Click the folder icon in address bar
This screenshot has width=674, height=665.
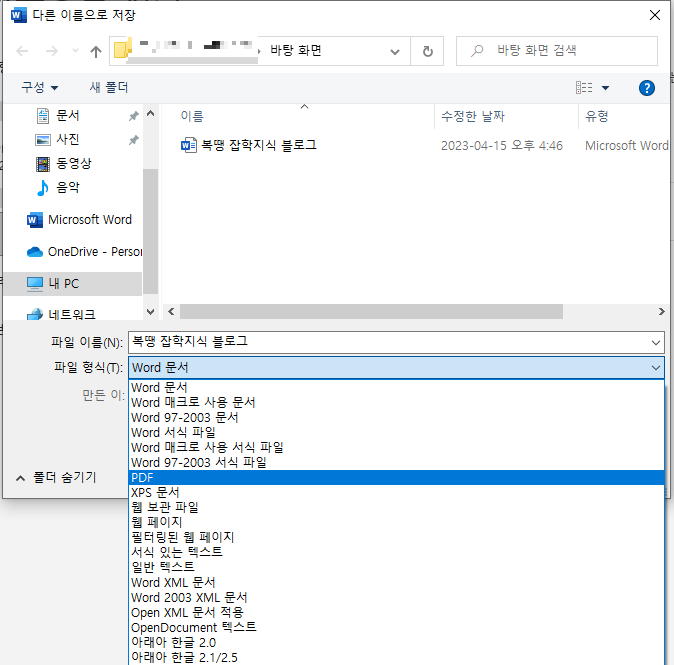click(122, 50)
